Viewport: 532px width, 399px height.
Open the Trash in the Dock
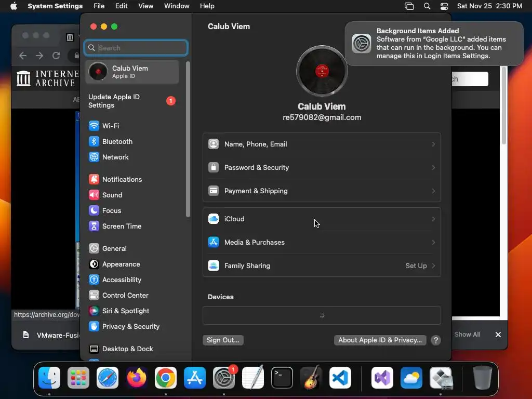coord(483,378)
